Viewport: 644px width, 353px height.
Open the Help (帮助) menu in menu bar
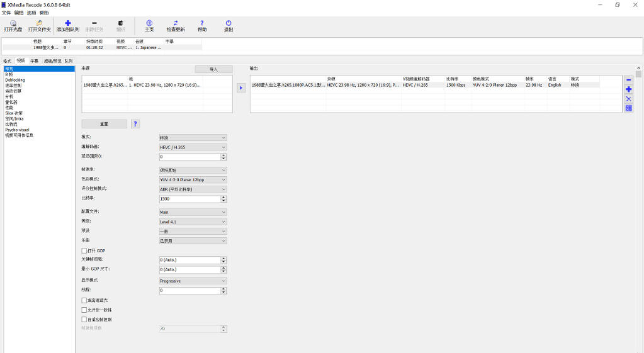tap(44, 13)
